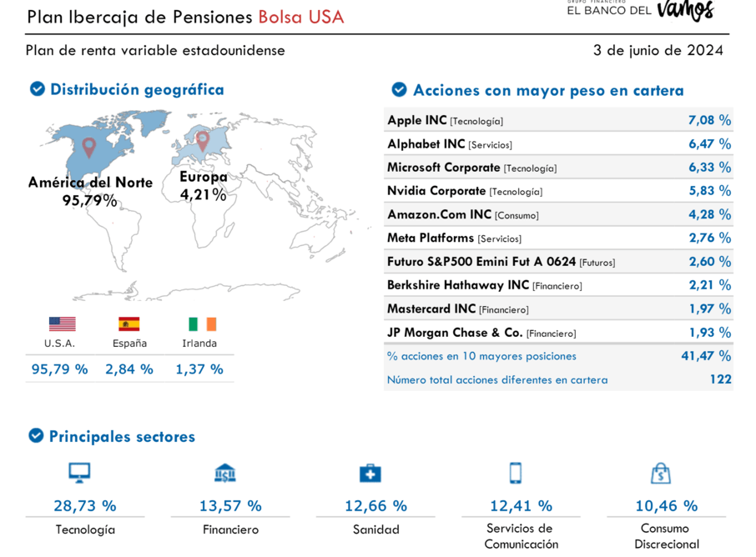Click the 12,66 % Sanidad figure

click(x=375, y=505)
